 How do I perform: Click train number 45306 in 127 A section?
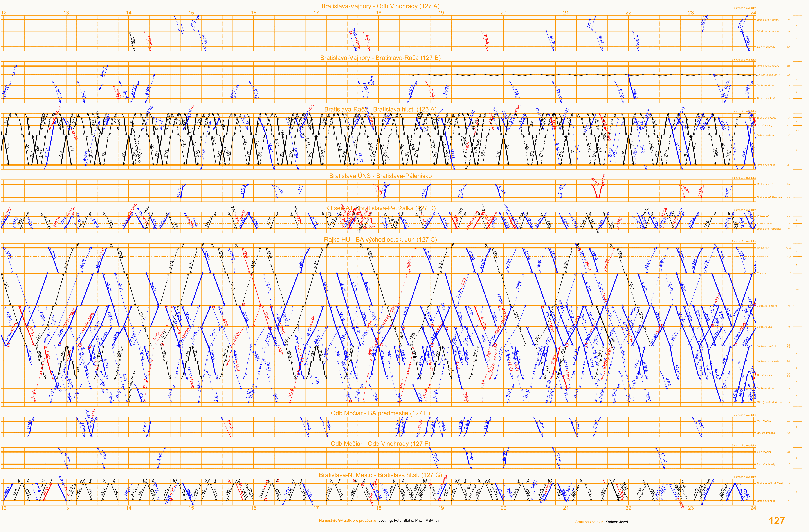pos(748,40)
